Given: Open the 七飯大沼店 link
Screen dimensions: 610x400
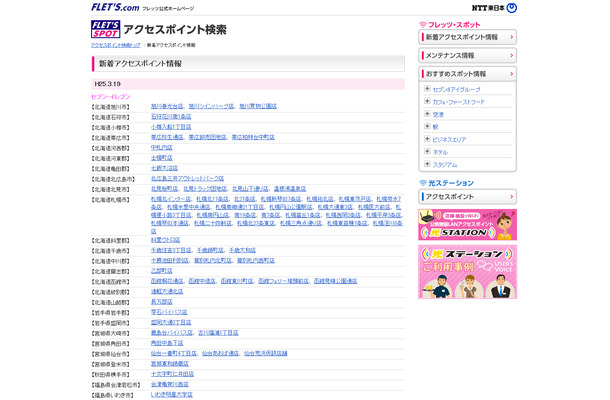Looking at the screenshot, I should [x=164, y=168].
